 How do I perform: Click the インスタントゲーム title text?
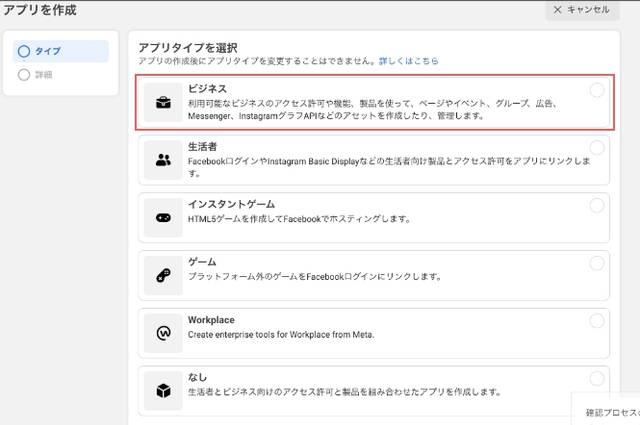point(231,204)
